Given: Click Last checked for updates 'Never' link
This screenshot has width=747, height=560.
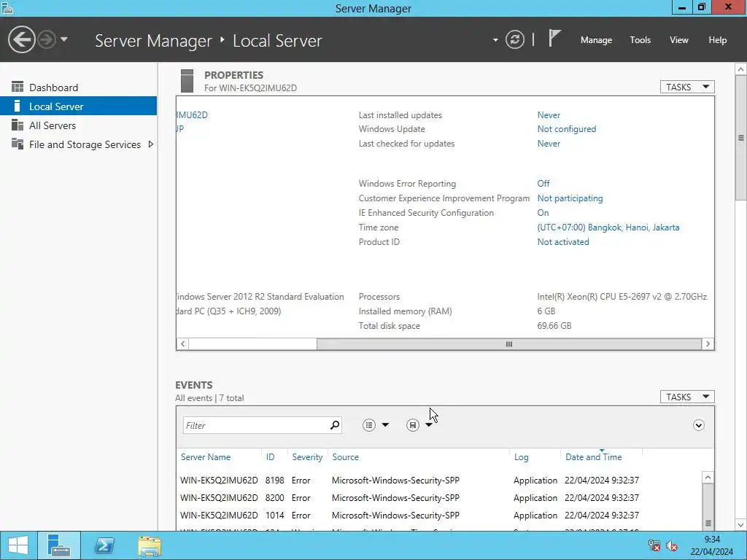Looking at the screenshot, I should [549, 144].
